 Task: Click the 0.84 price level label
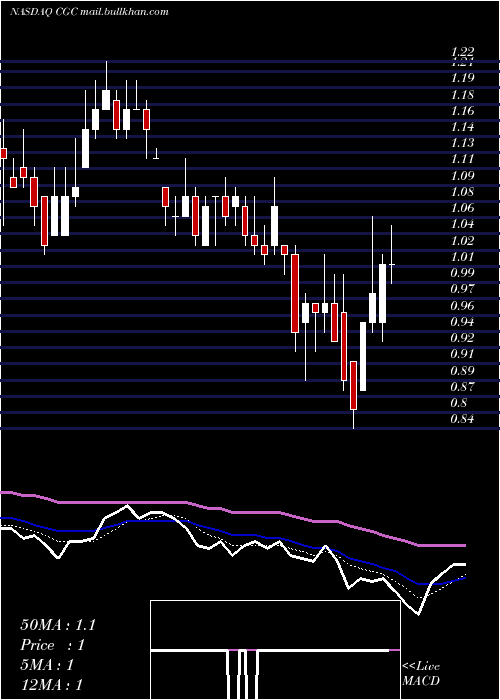click(x=462, y=419)
